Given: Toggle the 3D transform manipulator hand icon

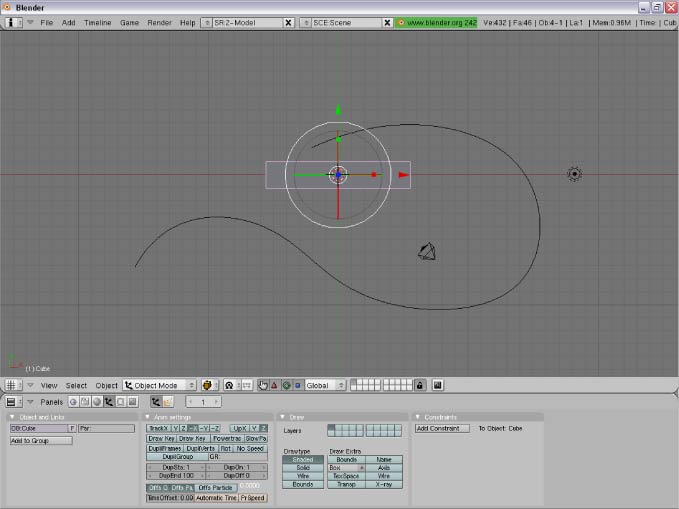Looking at the screenshot, I should (263, 385).
